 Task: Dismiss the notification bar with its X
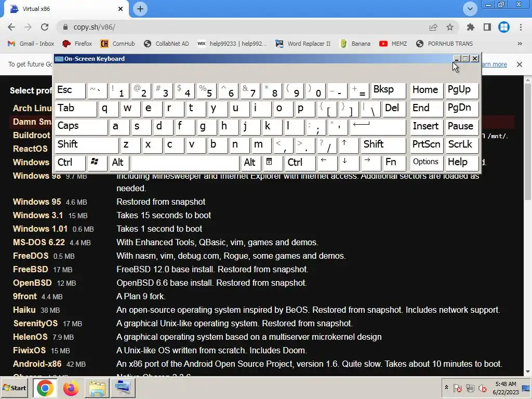(x=520, y=64)
